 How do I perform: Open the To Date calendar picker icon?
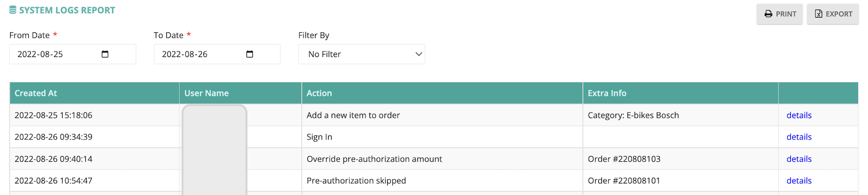[x=250, y=54]
